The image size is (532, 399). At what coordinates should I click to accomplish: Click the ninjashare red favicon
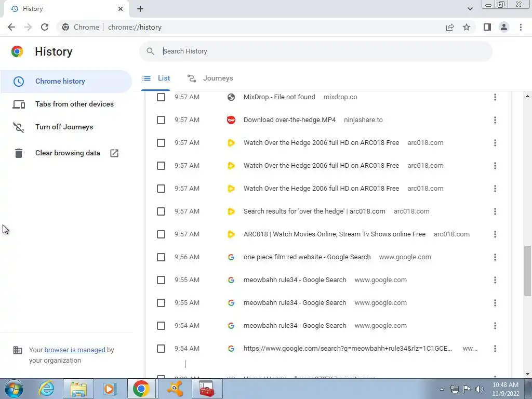(x=231, y=120)
